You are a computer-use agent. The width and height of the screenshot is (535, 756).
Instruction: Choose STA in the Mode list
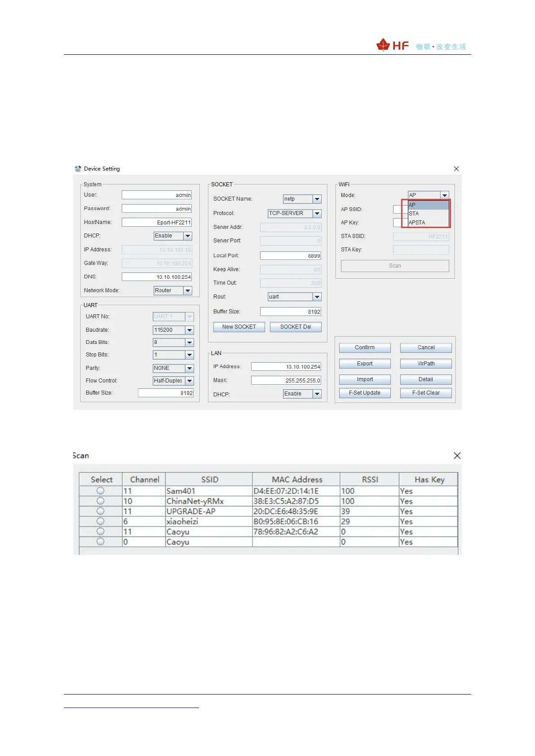coord(429,214)
